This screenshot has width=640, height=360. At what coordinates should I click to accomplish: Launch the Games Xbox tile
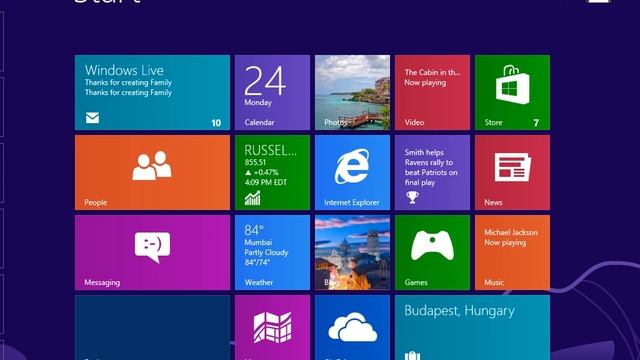coord(432,253)
